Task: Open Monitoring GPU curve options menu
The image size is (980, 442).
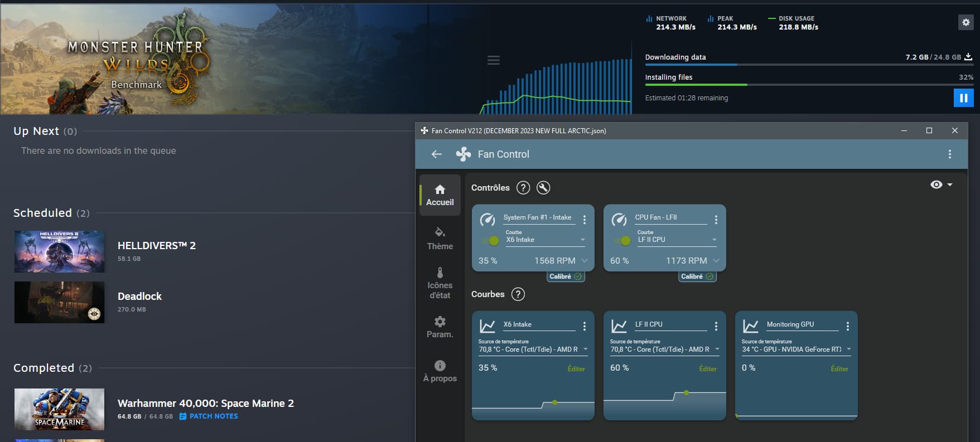Action: click(848, 326)
